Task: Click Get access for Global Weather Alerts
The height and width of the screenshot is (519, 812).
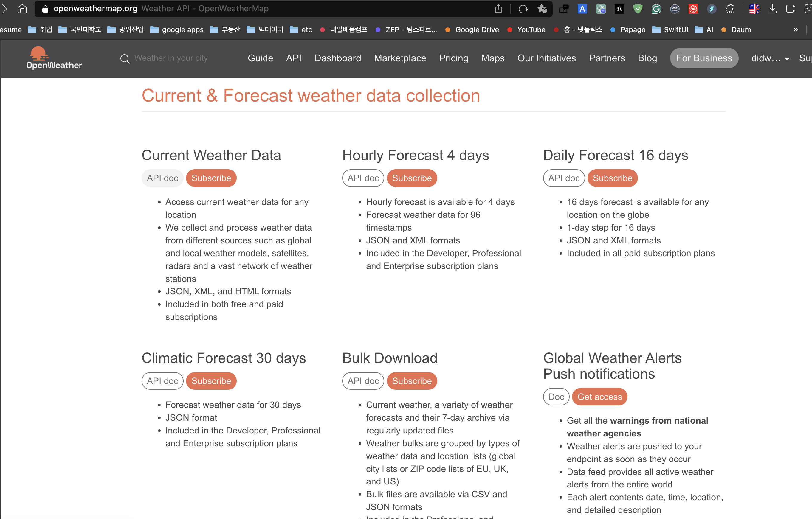Action: point(599,397)
